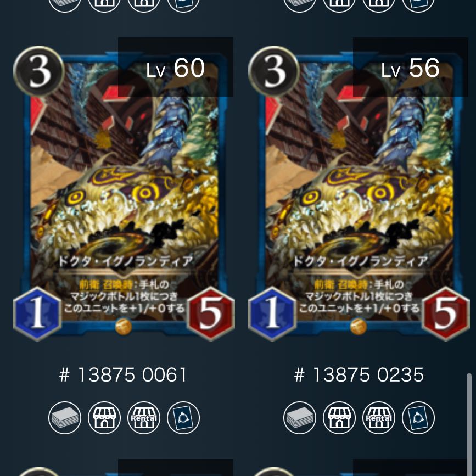The height and width of the screenshot is (476, 476).
Task: Tap the gold rarity gem on Lv 56 card
Action: [358, 327]
